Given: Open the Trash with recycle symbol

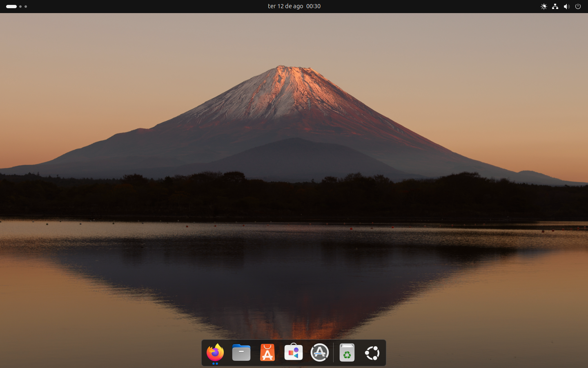Looking at the screenshot, I should (x=347, y=352).
